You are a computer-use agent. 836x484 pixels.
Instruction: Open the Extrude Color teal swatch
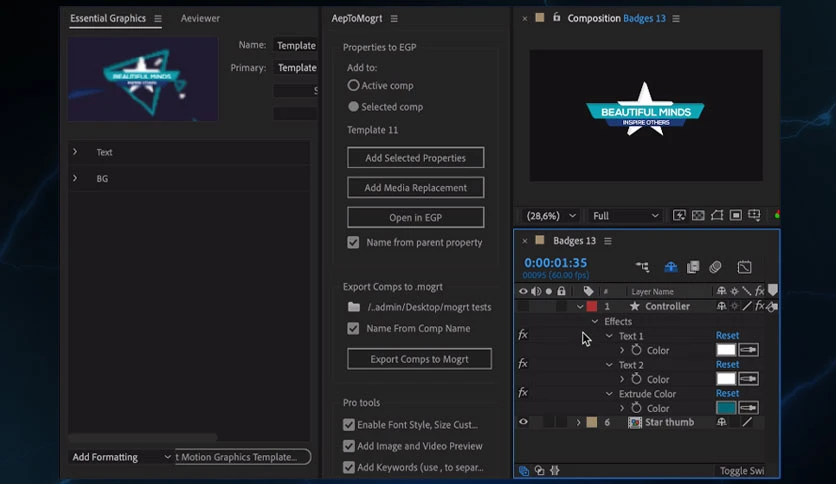[726, 408]
